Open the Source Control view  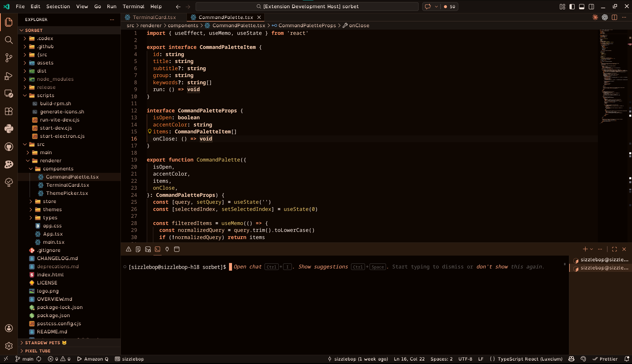[x=9, y=58]
